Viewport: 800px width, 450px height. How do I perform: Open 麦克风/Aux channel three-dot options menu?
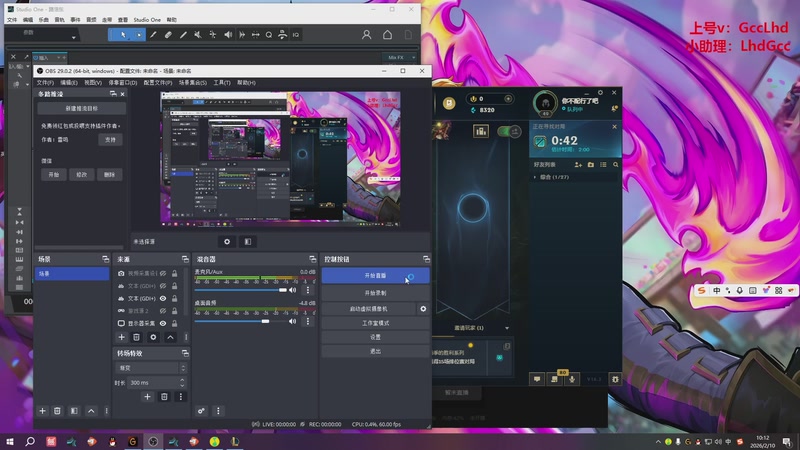click(x=308, y=290)
